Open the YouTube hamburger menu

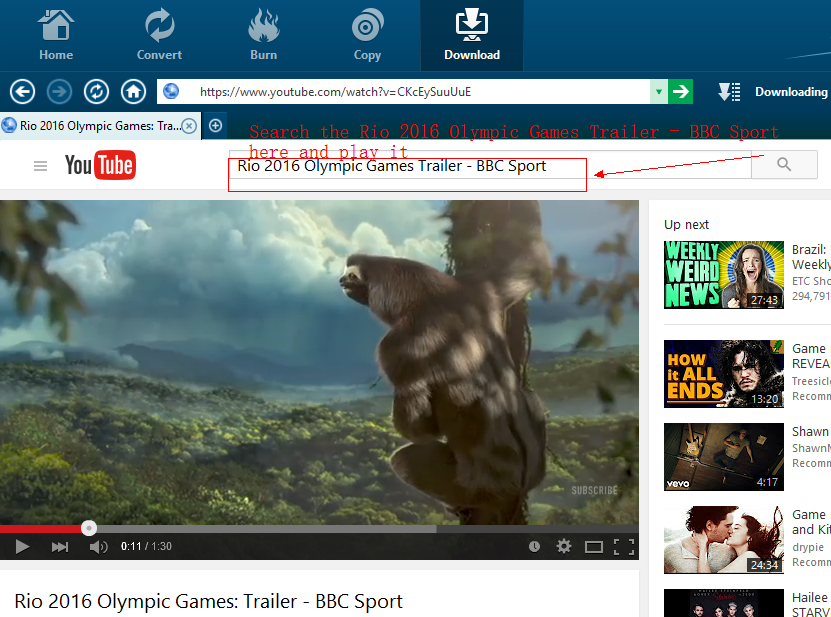(x=40, y=166)
